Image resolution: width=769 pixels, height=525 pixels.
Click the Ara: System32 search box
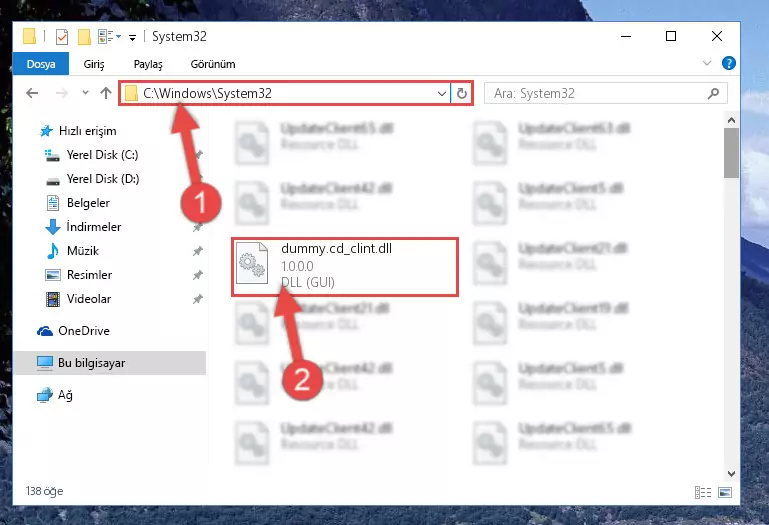tap(605, 93)
